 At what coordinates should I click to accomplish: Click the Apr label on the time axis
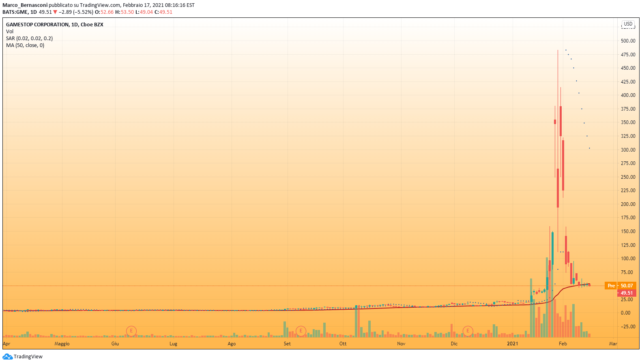6,344
